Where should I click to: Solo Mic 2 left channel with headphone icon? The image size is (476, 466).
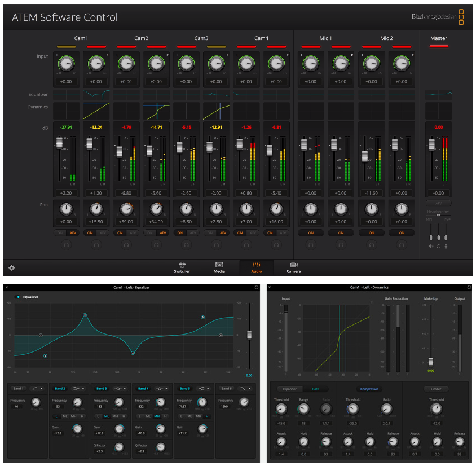372,244
